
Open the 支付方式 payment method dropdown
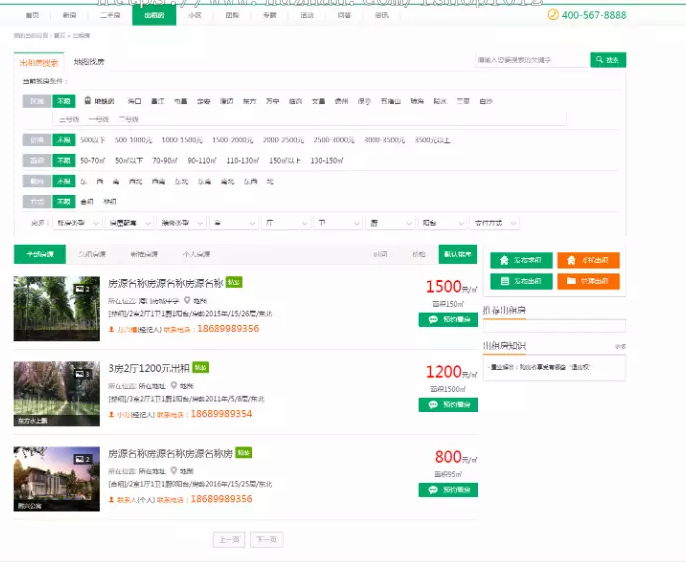494,223
